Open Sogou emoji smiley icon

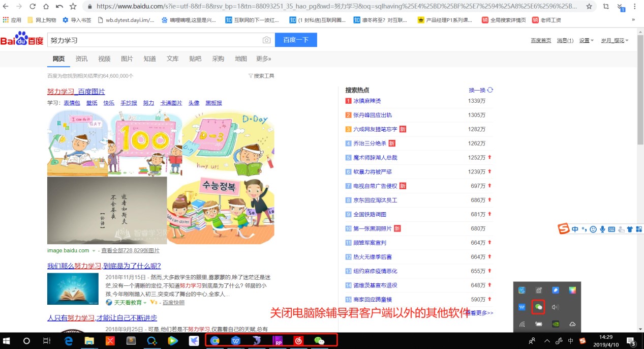tap(593, 229)
